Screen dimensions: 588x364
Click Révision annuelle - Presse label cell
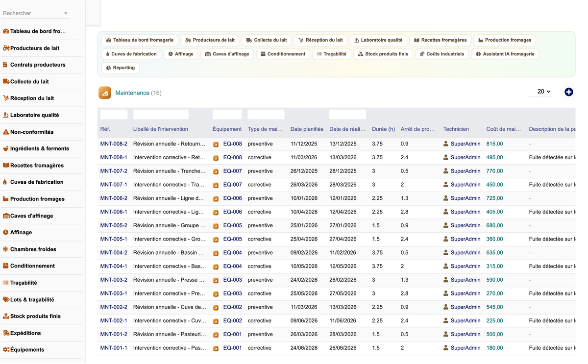click(170, 280)
